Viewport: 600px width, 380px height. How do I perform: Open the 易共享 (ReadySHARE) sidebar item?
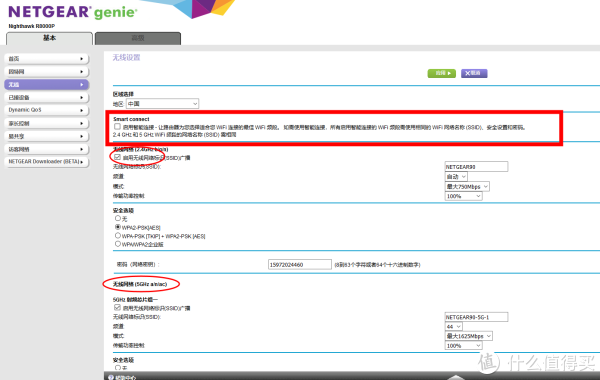pos(46,136)
